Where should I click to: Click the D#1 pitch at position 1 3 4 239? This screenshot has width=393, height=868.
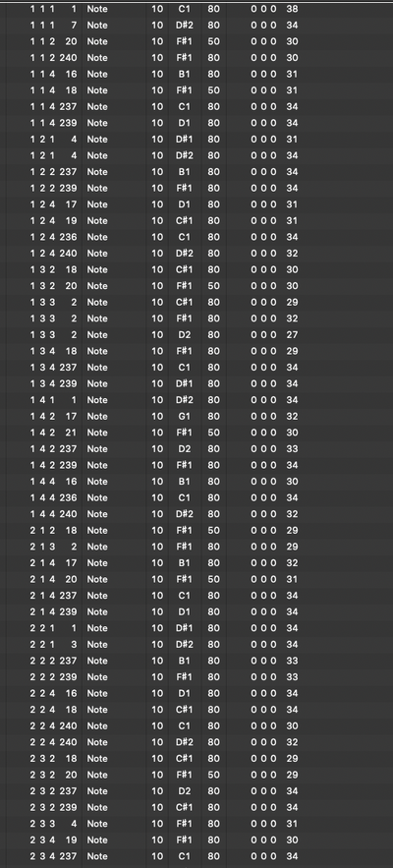tap(184, 383)
